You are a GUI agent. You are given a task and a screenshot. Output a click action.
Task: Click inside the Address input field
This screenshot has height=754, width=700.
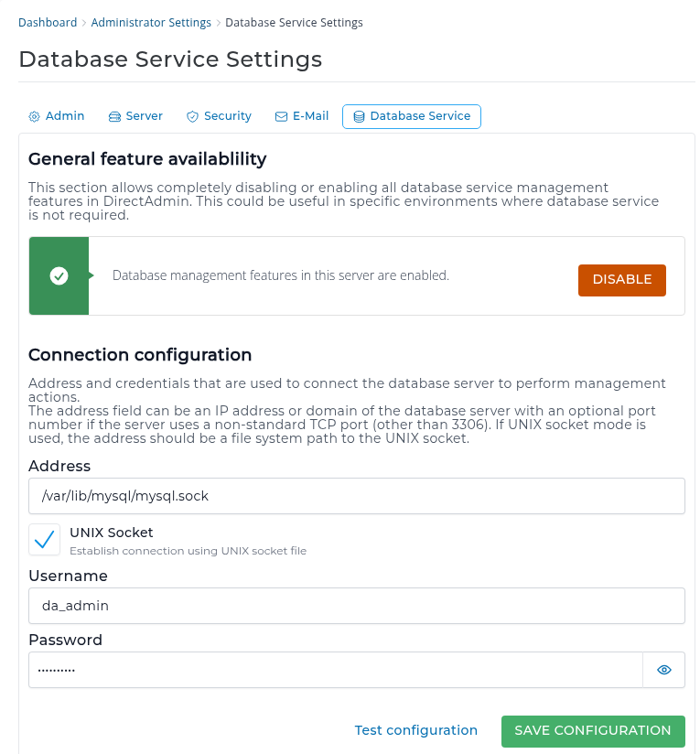click(x=357, y=496)
